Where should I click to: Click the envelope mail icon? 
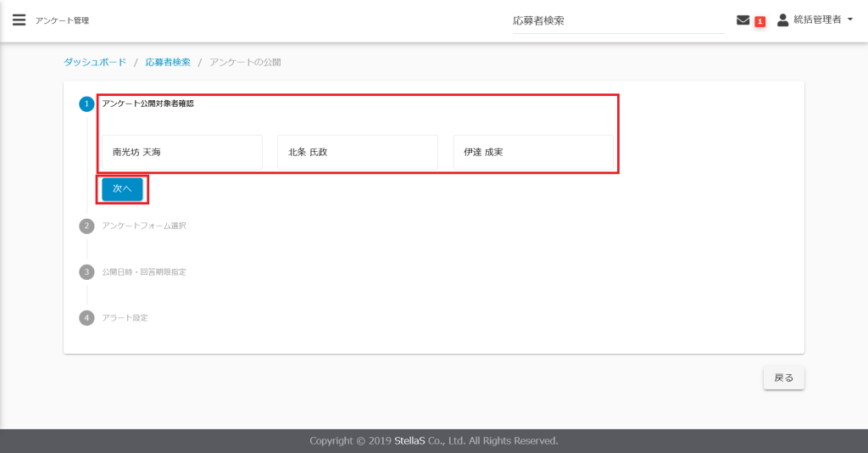click(743, 20)
